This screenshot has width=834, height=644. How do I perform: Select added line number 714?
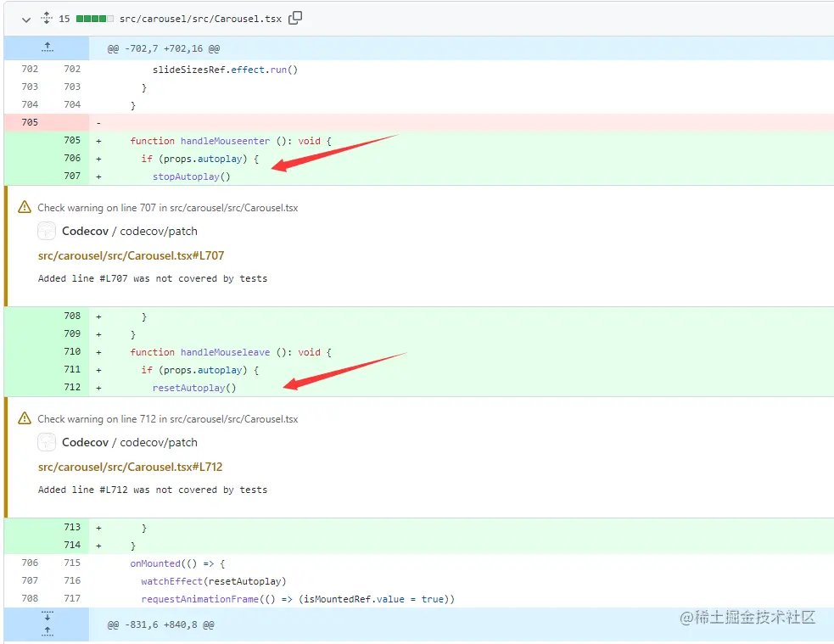[72, 545]
